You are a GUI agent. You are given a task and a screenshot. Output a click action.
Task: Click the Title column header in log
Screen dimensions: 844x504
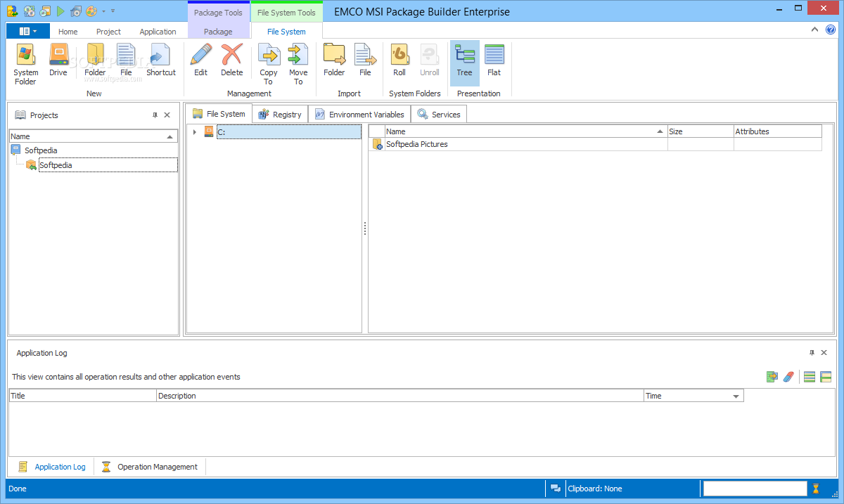click(83, 396)
